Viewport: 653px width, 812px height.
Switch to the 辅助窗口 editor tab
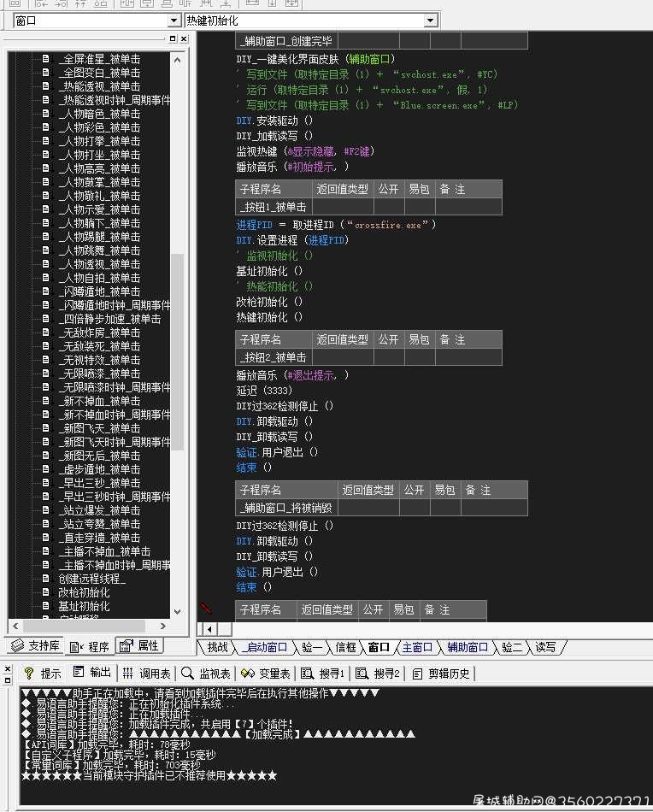[467, 647]
